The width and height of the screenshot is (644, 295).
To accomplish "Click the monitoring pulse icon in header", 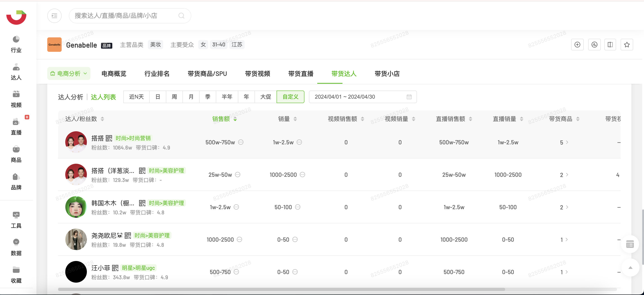I will 594,45.
